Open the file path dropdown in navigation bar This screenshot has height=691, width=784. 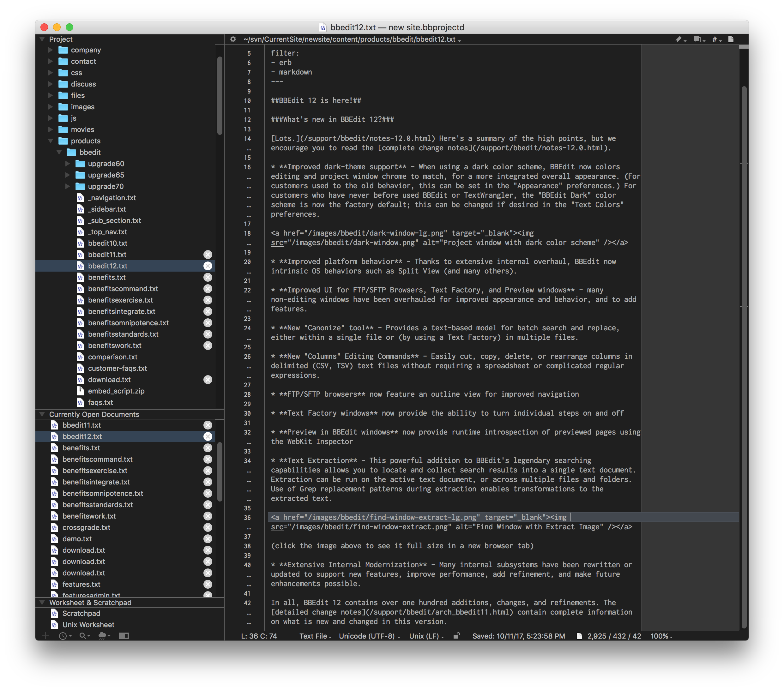click(x=352, y=39)
